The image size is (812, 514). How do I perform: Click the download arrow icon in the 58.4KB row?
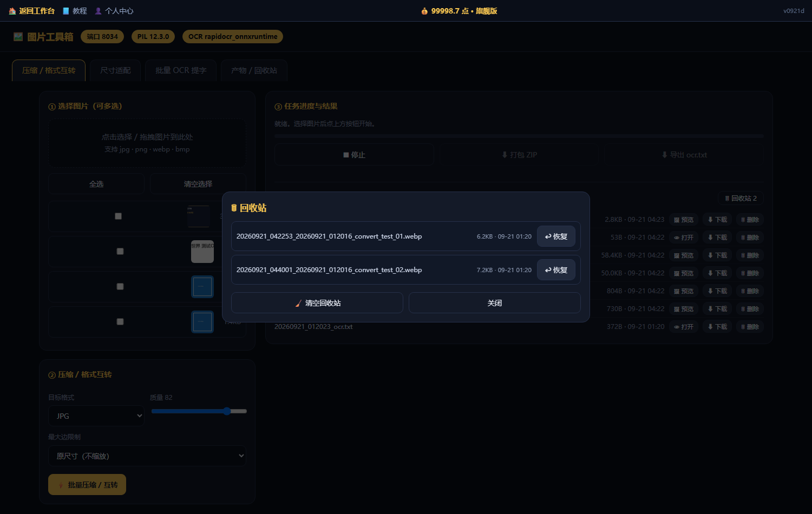711,255
